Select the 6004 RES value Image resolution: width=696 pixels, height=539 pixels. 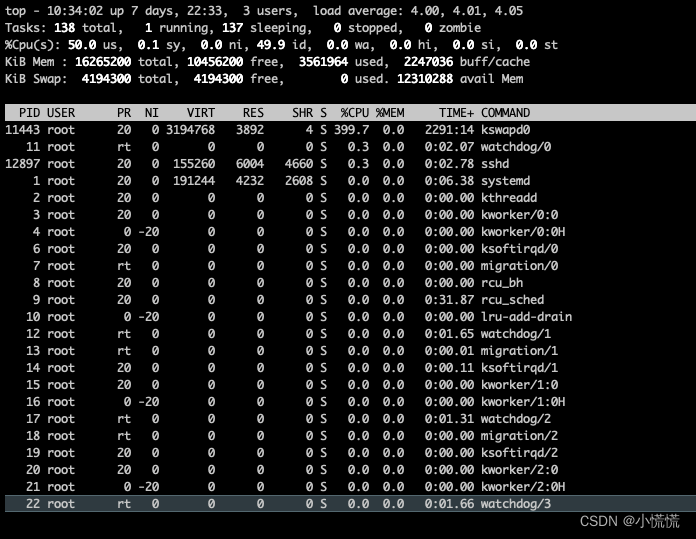click(250, 163)
